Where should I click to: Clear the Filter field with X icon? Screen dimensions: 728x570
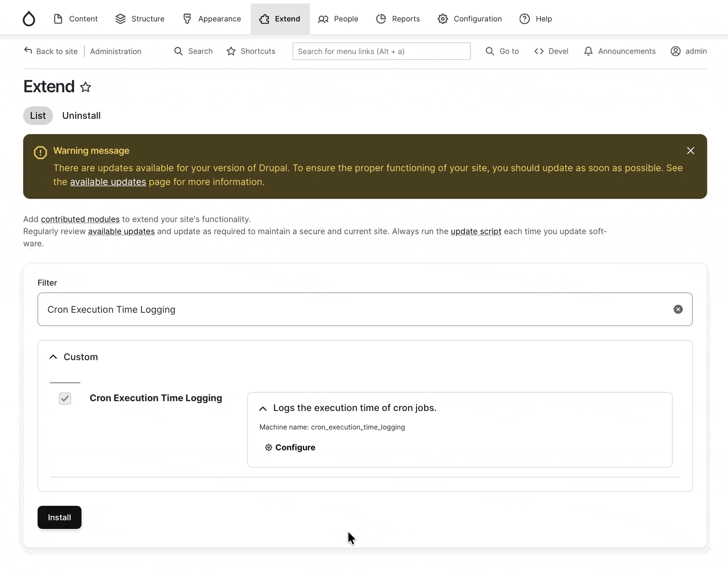(x=678, y=309)
